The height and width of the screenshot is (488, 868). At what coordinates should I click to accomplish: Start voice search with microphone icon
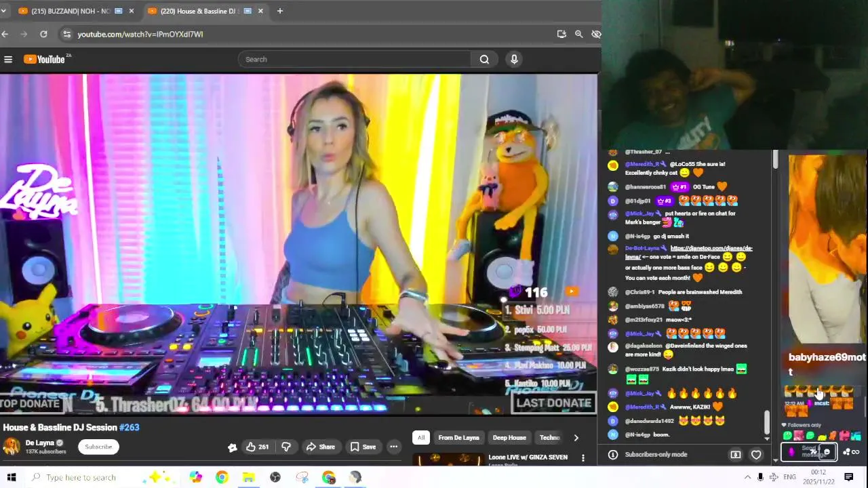pyautogui.click(x=514, y=60)
